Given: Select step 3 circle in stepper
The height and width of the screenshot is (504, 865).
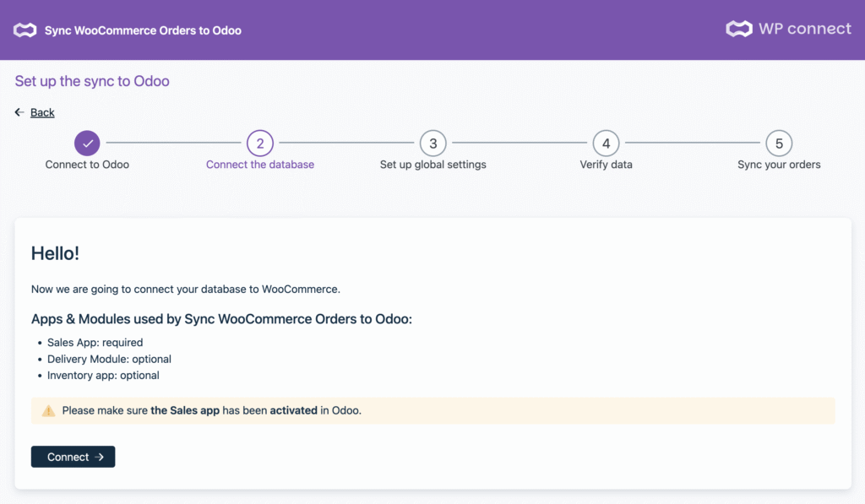Looking at the screenshot, I should pos(432,144).
